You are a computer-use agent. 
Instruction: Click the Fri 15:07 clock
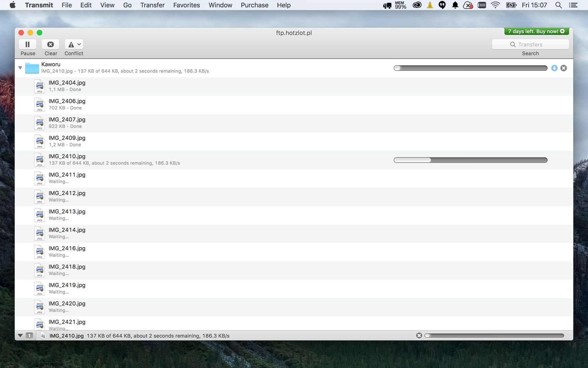pyautogui.click(x=534, y=5)
